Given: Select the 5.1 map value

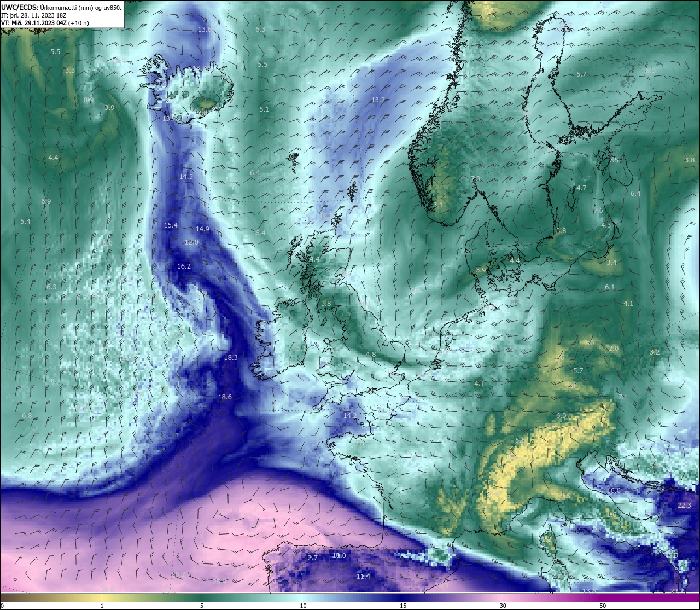Looking at the screenshot, I should 264,109.
